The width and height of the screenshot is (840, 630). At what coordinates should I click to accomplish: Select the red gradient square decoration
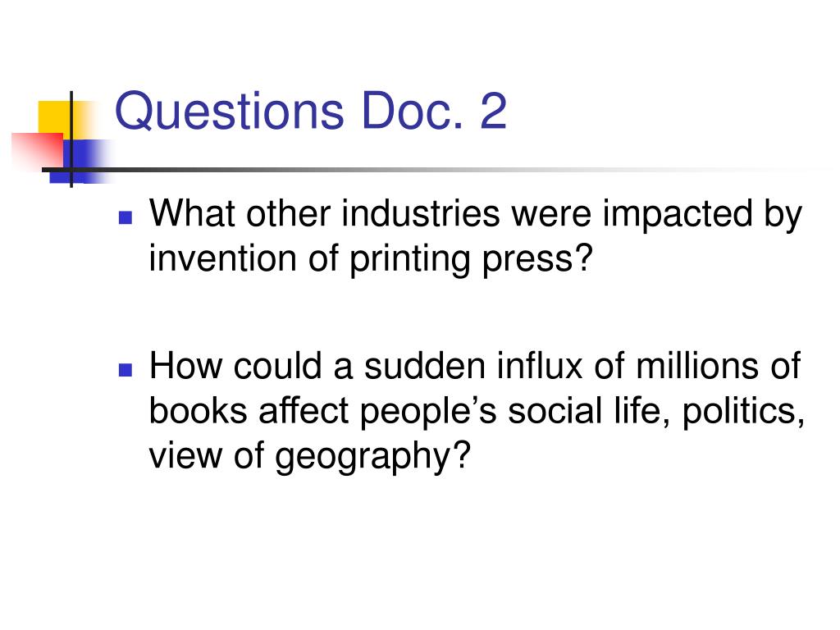pyautogui.click(x=38, y=152)
